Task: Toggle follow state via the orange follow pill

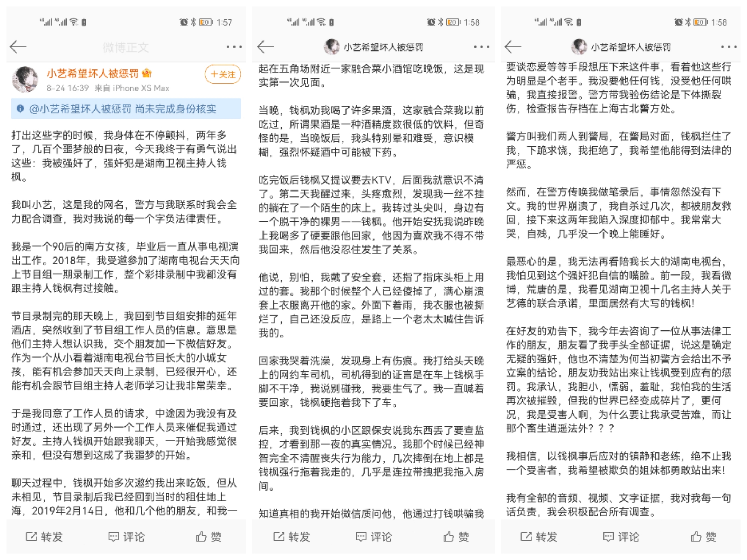Action: [x=223, y=73]
